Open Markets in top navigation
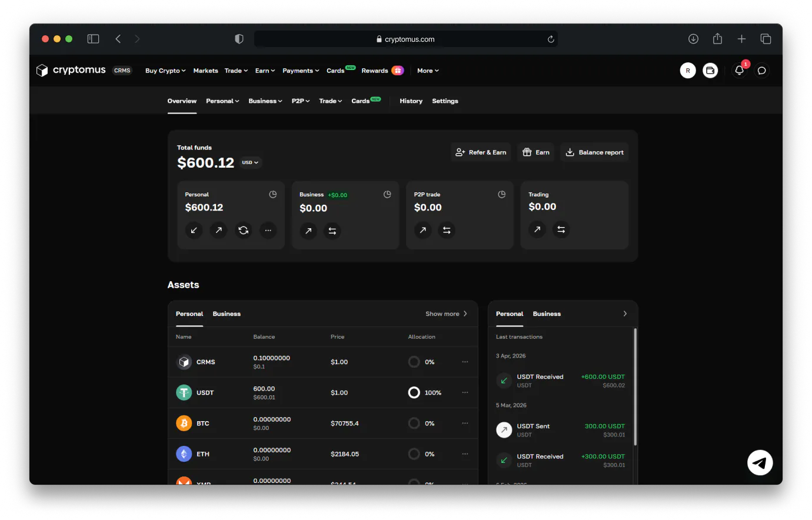812x520 pixels. pos(205,71)
